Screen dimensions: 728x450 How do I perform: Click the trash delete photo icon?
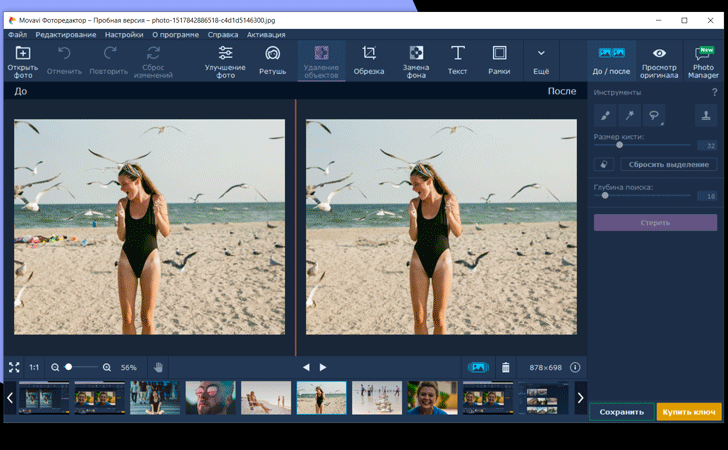pyautogui.click(x=505, y=367)
